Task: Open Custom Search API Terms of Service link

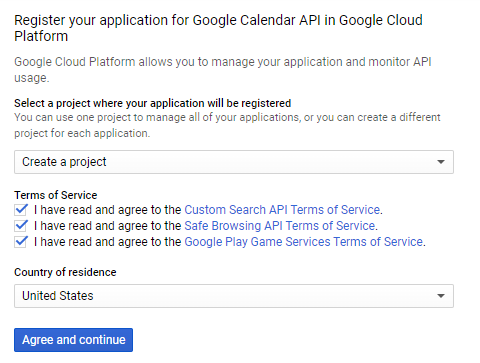Action: (x=282, y=210)
